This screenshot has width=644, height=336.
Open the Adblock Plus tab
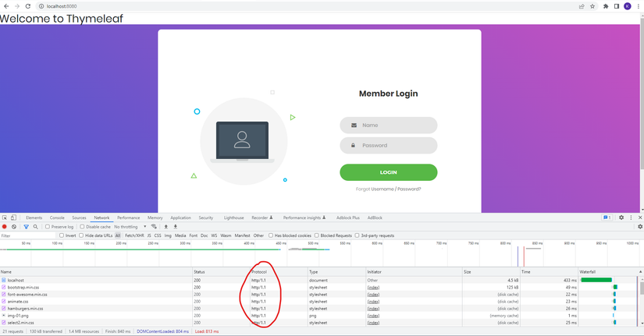tap(348, 218)
